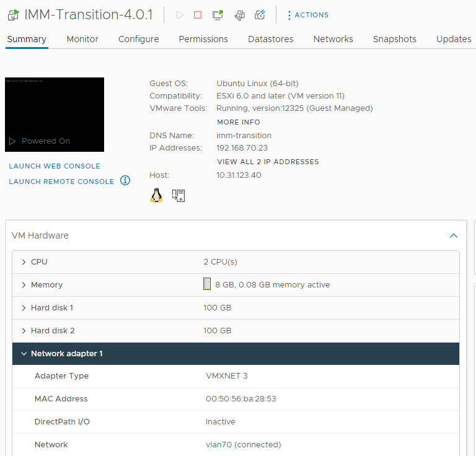Click the IMM-Transition-4.0.1 title
Image resolution: width=476 pixels, height=456 pixels.
tap(89, 15)
